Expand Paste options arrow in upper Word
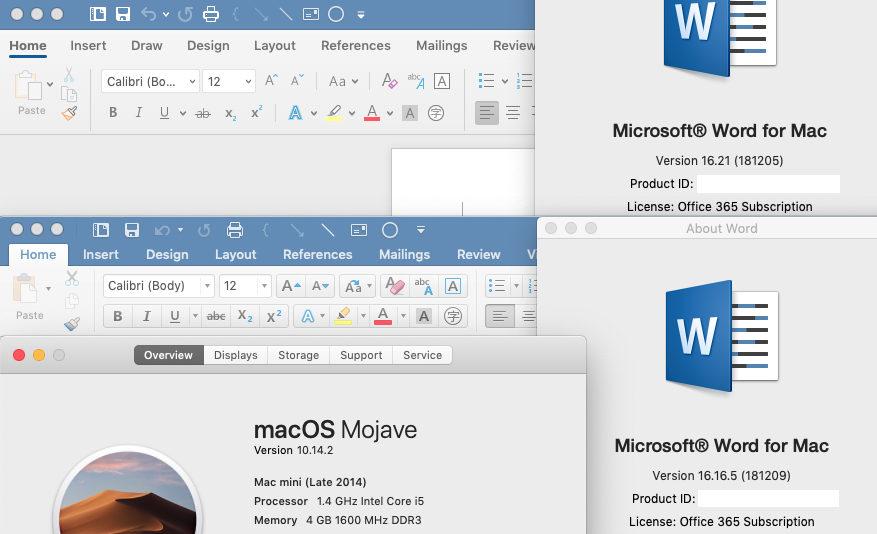The height and width of the screenshot is (534, 877). pyautogui.click(x=50, y=84)
